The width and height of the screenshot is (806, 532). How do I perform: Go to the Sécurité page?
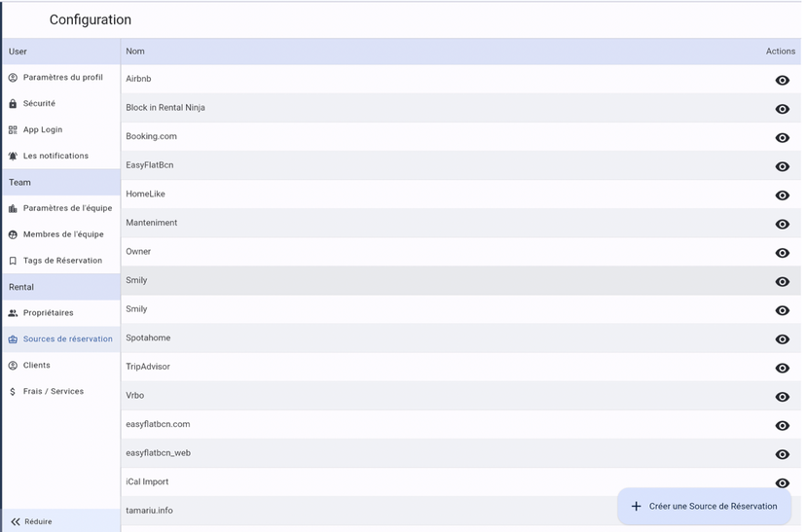(x=61, y=104)
